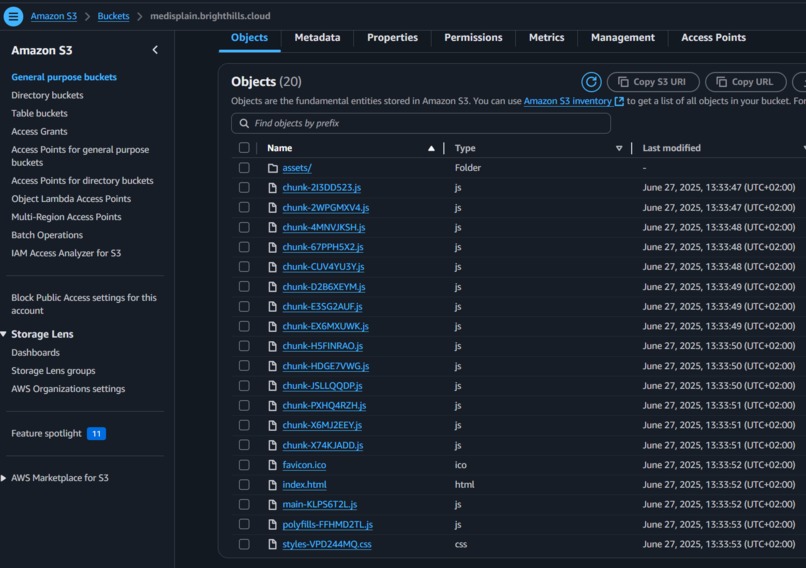Open the chunk-X6MJ2EEY.js object link
The width and height of the screenshot is (806, 568).
(322, 426)
